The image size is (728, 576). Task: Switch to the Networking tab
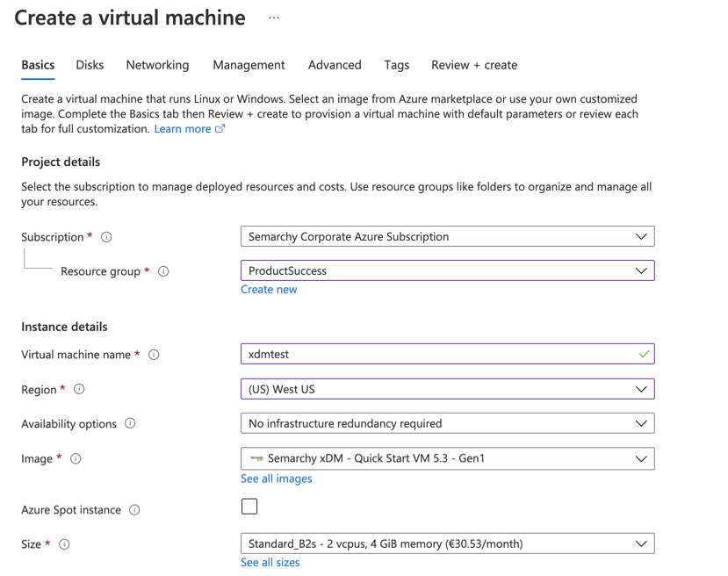click(x=157, y=65)
